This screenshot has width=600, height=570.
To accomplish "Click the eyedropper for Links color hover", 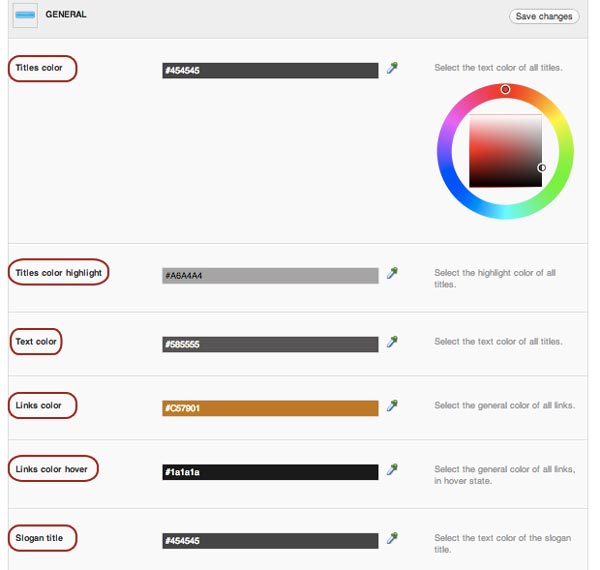I will pyautogui.click(x=392, y=470).
